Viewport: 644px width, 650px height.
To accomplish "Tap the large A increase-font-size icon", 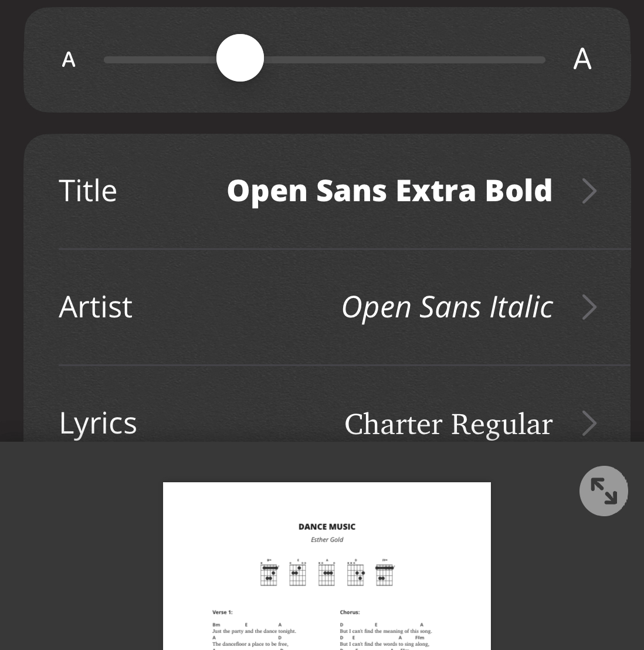I will (x=582, y=59).
